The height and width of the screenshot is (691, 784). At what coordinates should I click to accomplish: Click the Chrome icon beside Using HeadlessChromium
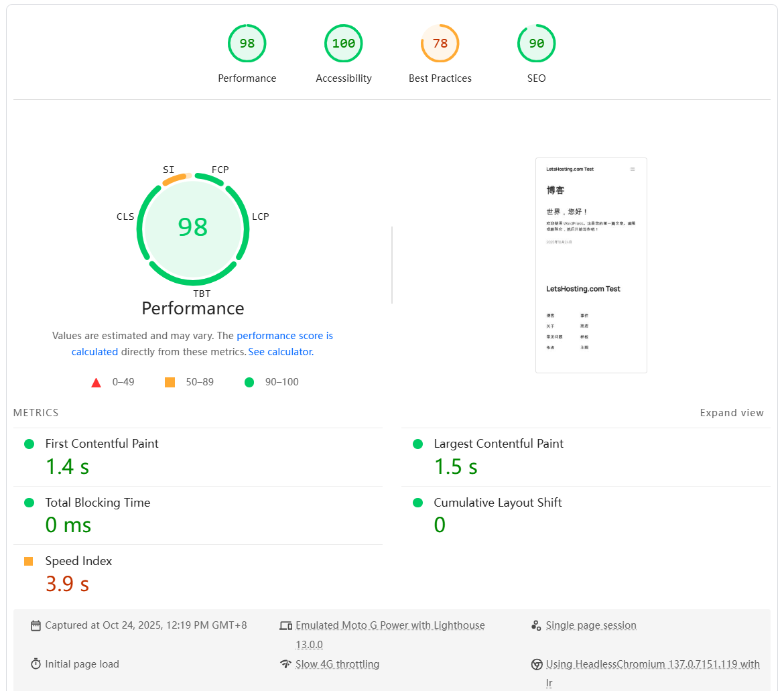pyautogui.click(x=537, y=664)
